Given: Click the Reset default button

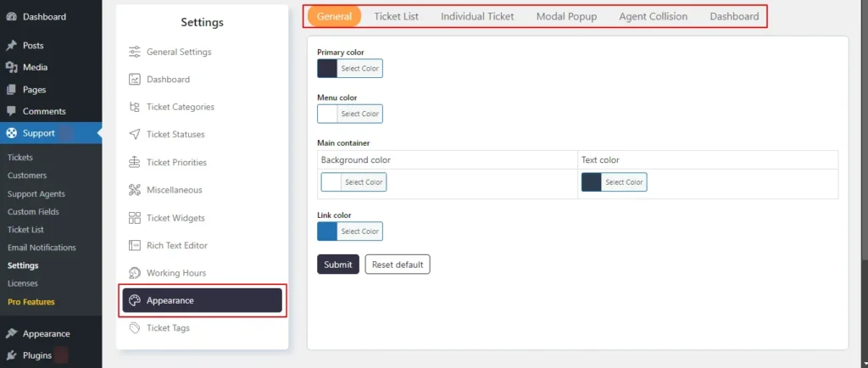Looking at the screenshot, I should [398, 265].
